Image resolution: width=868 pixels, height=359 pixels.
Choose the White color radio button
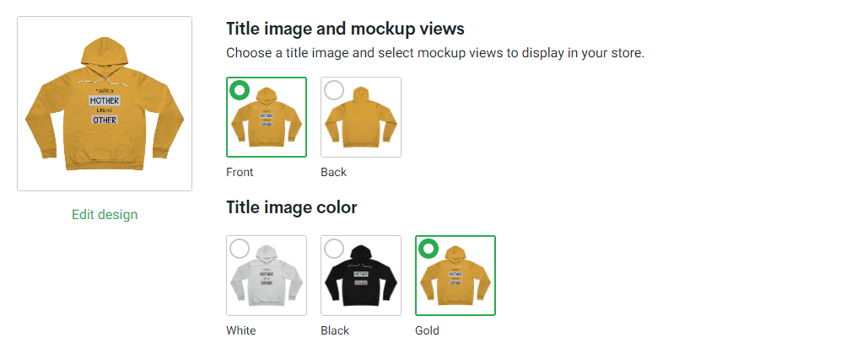pyautogui.click(x=240, y=249)
